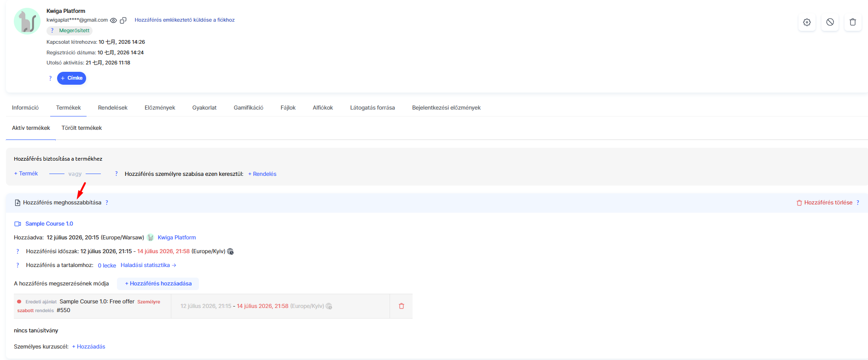
Task: Click the + Rendelés link
Action: [x=262, y=174]
